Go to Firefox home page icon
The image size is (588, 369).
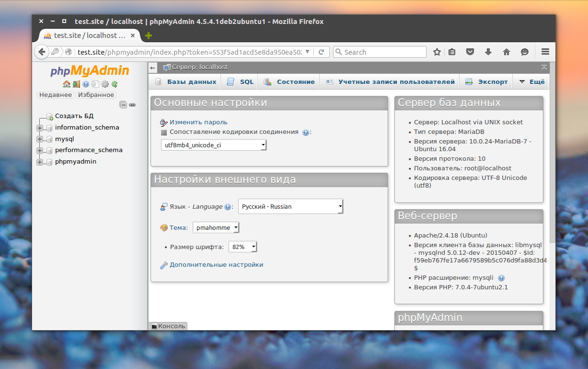click(507, 52)
